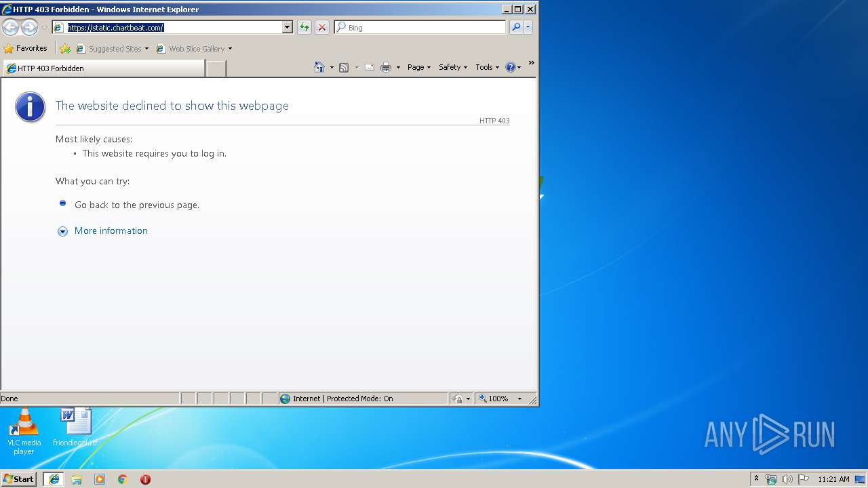Click the zoom magnifier icon in status bar
The height and width of the screenshot is (488, 868).
(x=483, y=399)
